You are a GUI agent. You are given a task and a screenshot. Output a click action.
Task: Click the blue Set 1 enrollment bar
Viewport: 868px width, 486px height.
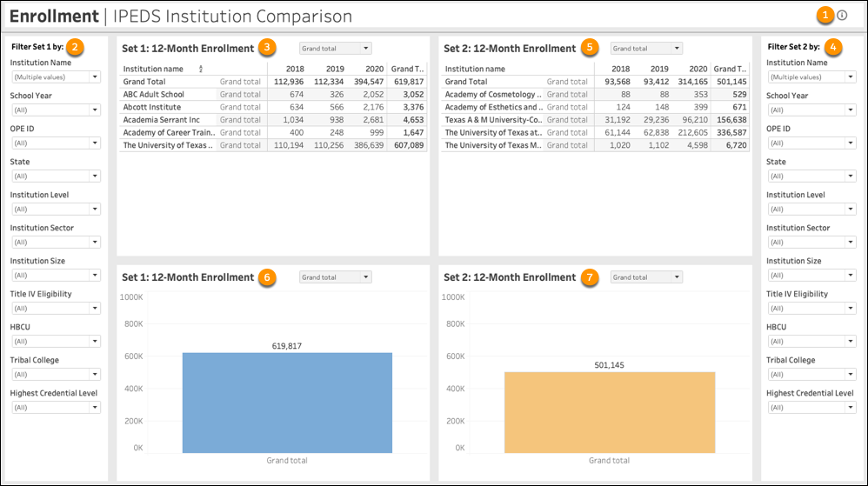287,403
